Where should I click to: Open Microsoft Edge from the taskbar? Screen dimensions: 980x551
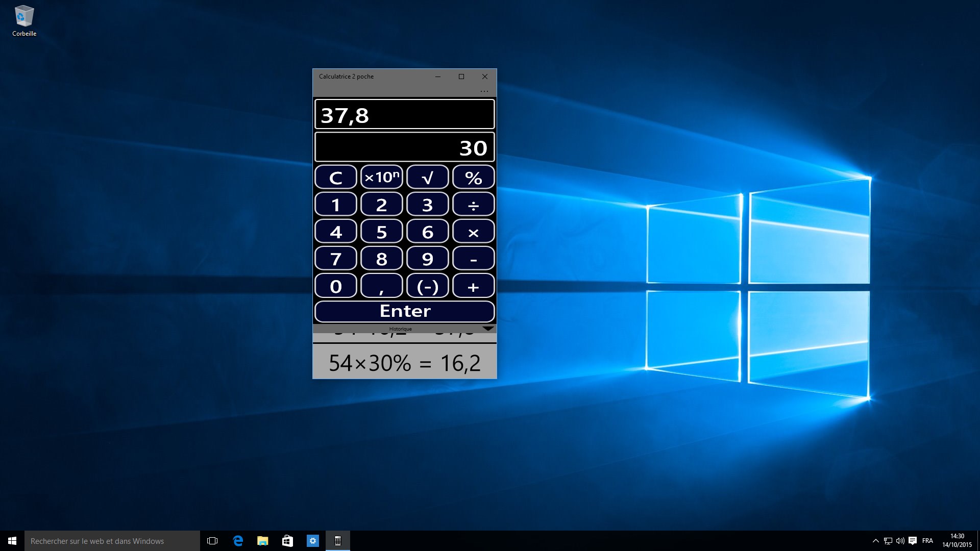click(238, 541)
